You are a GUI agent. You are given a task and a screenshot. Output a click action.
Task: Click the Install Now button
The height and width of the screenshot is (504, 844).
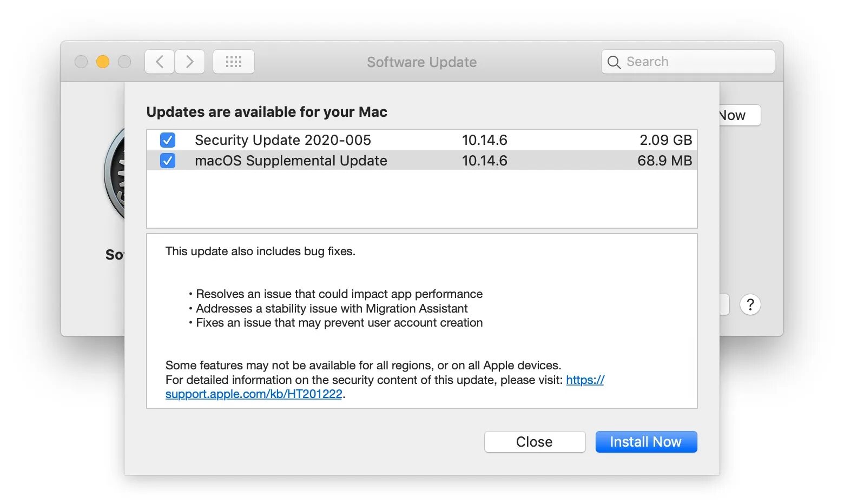click(x=645, y=442)
